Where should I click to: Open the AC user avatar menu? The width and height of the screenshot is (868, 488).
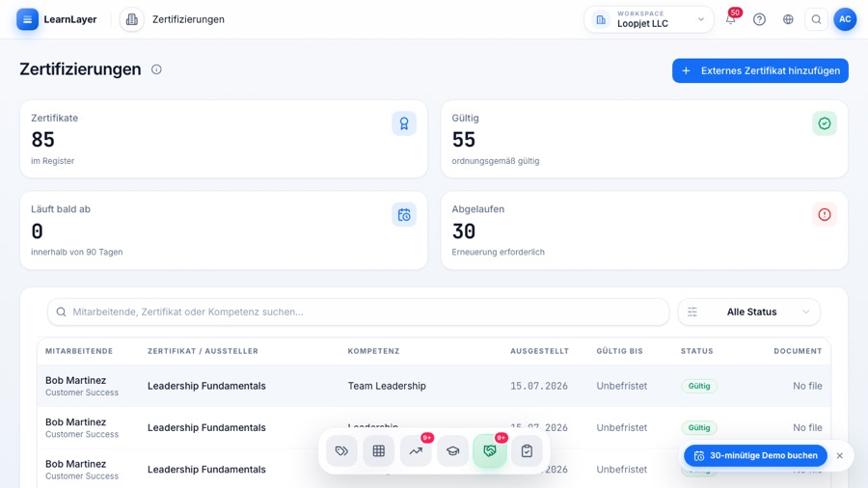pyautogui.click(x=845, y=19)
